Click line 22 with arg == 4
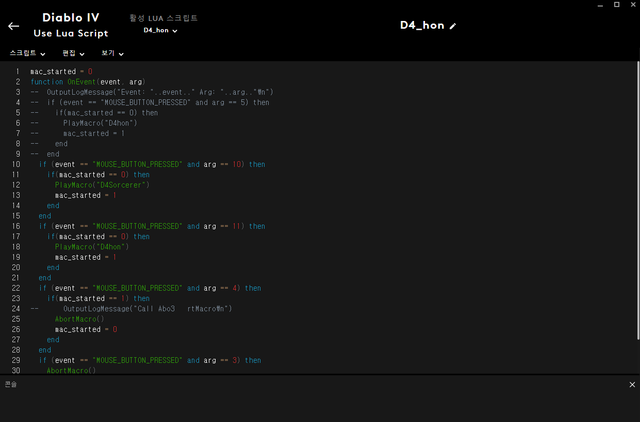640x422 pixels. (x=150, y=288)
